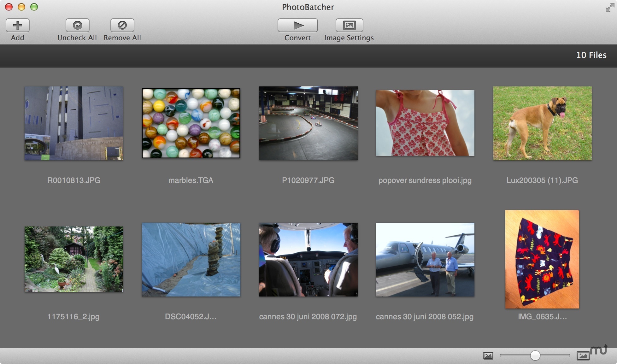
Task: Click the Remove All icon
Action: (122, 25)
